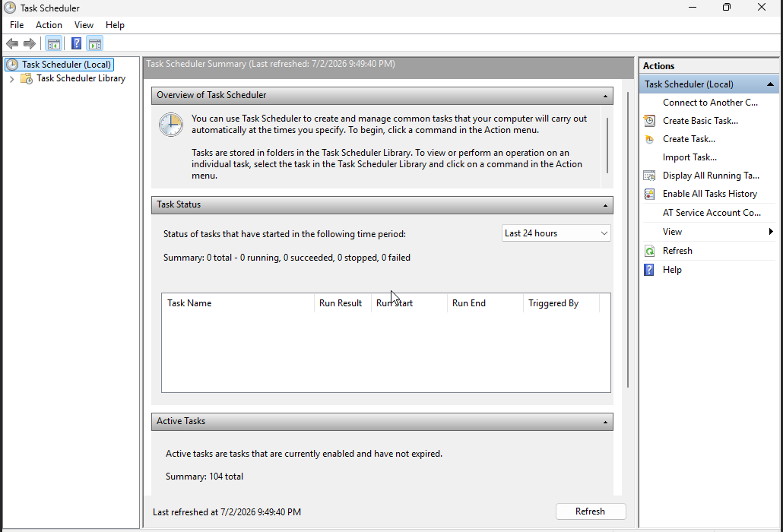Click the Summary: 104 total text
The height and width of the screenshot is (532, 783).
point(204,477)
